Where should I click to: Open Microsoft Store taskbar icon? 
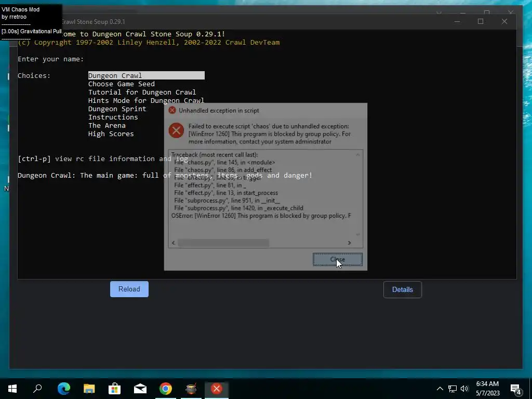click(115, 389)
